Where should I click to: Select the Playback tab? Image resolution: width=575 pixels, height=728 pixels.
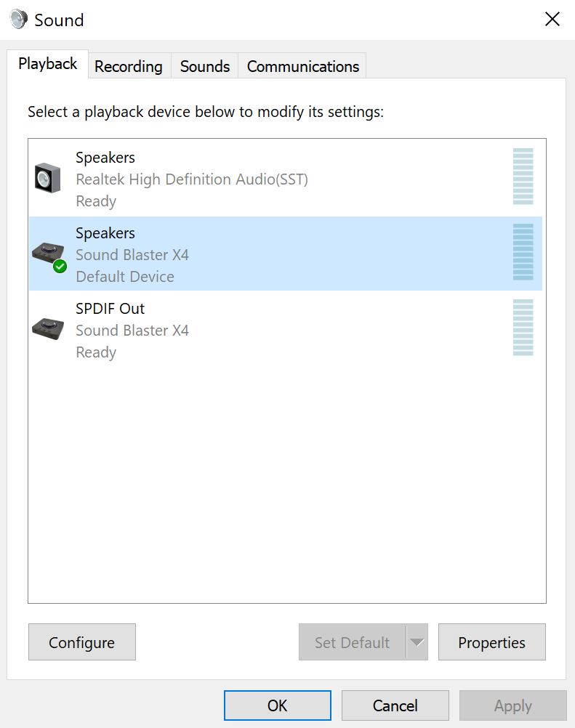(47, 64)
